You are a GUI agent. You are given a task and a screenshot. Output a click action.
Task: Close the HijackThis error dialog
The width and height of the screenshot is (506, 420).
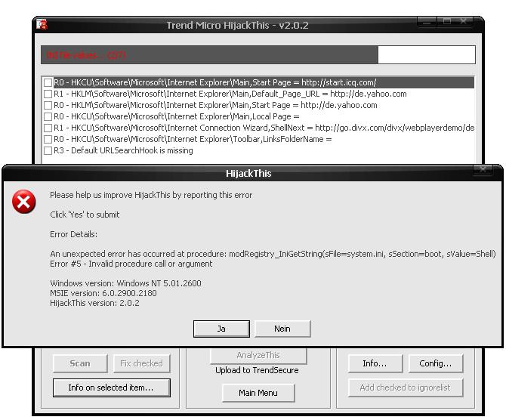coord(483,169)
